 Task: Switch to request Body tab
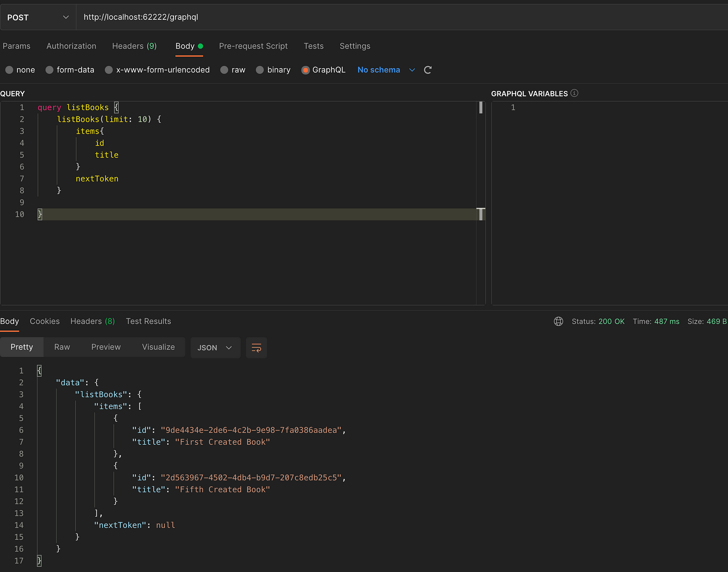189,46
